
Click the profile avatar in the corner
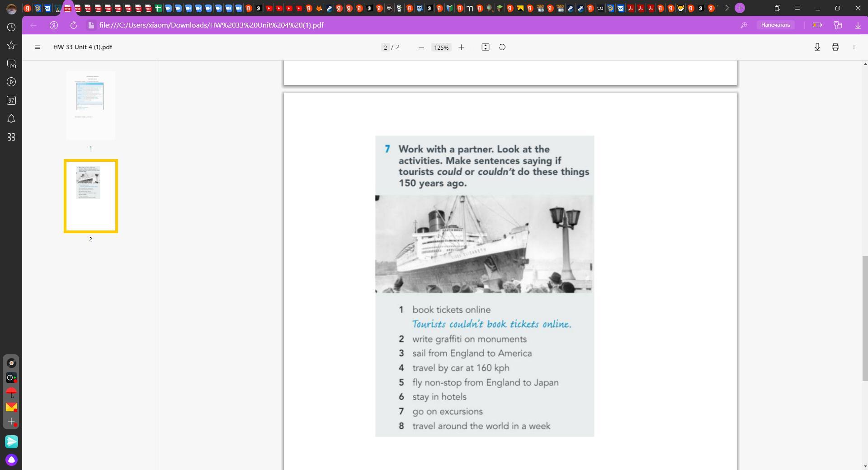[12, 8]
